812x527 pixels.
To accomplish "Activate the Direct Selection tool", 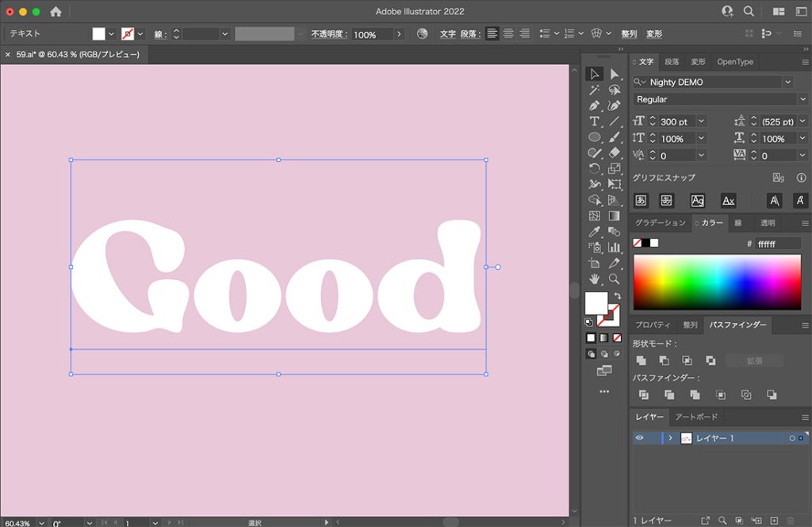I will pos(614,74).
